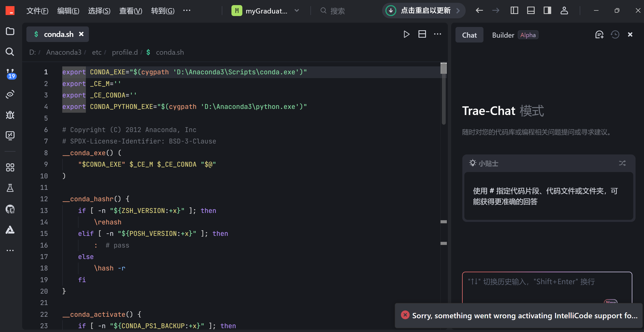Click 点击重启以更新 to restart and update
The image size is (644, 332).
[x=423, y=11]
